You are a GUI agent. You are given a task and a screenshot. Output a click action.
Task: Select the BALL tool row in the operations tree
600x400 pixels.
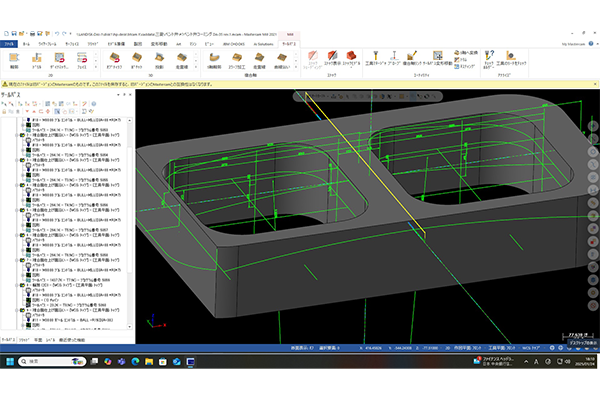[70, 320]
